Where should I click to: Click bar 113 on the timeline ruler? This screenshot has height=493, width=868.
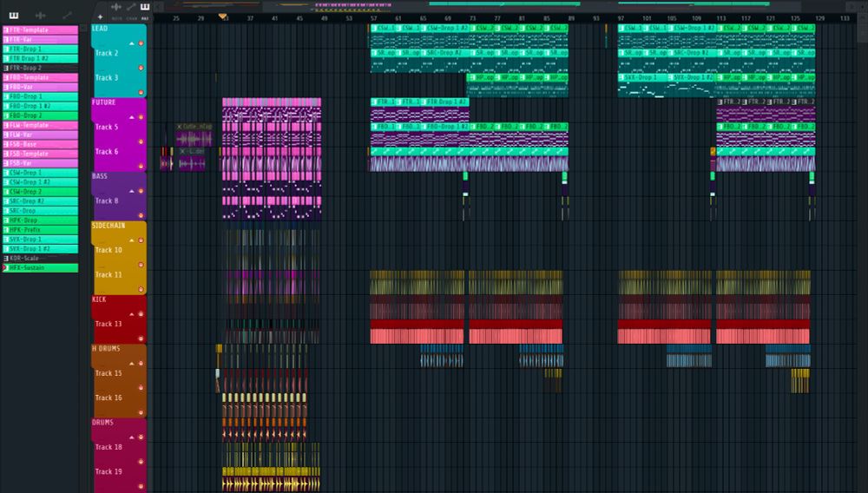pos(720,18)
